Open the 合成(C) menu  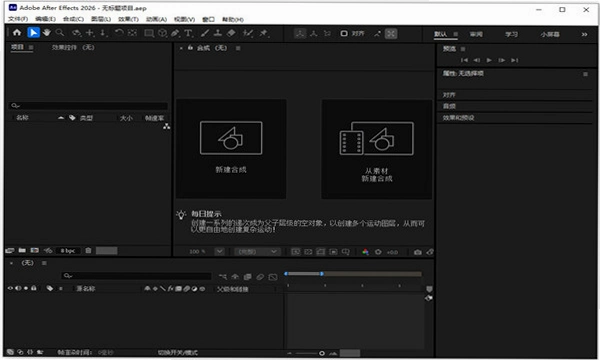pos(73,19)
